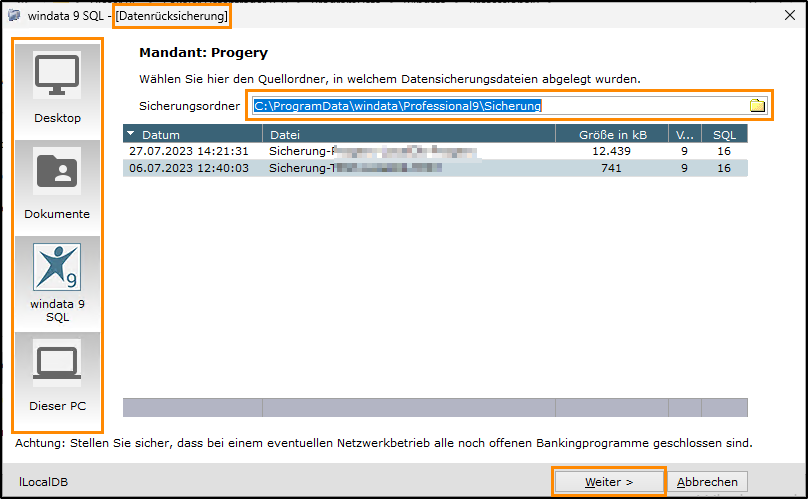
Task: Click the Mandant: Progery heading
Action: pos(204,53)
